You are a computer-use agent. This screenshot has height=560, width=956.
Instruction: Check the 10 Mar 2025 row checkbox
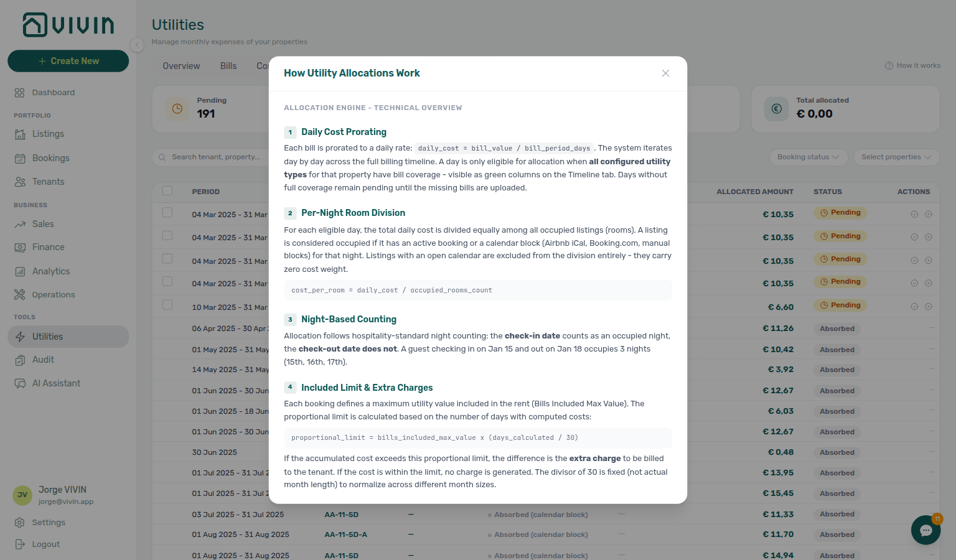click(x=167, y=305)
